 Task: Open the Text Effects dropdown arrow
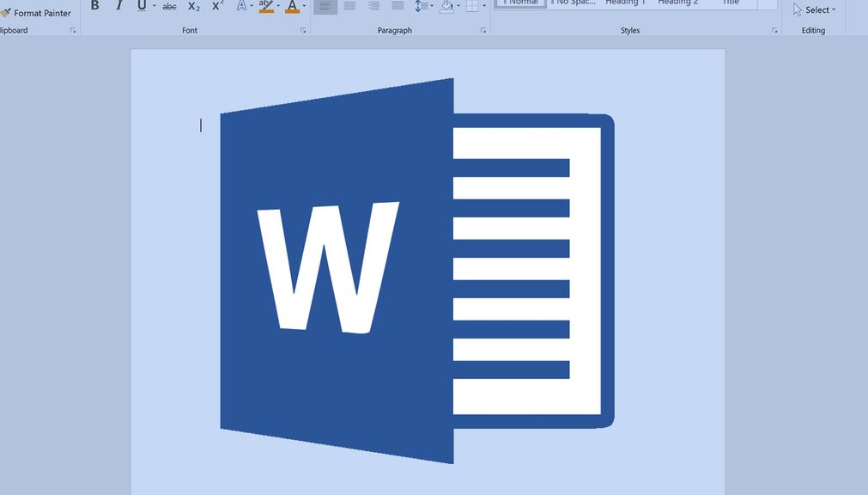pos(252,6)
